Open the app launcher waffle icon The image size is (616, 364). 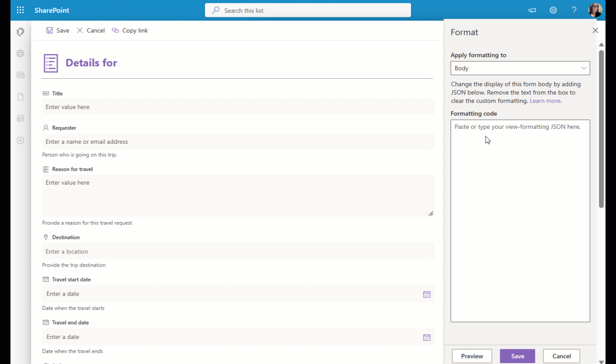pos(20,10)
